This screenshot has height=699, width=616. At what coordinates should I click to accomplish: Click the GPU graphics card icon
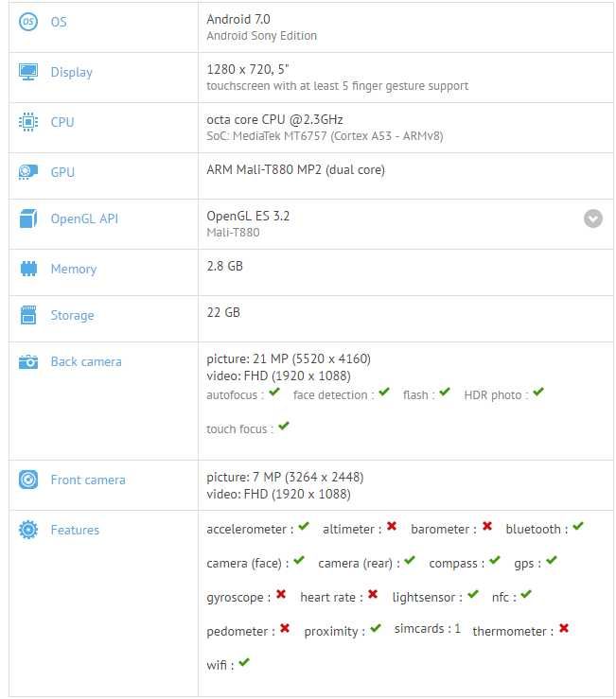28,172
